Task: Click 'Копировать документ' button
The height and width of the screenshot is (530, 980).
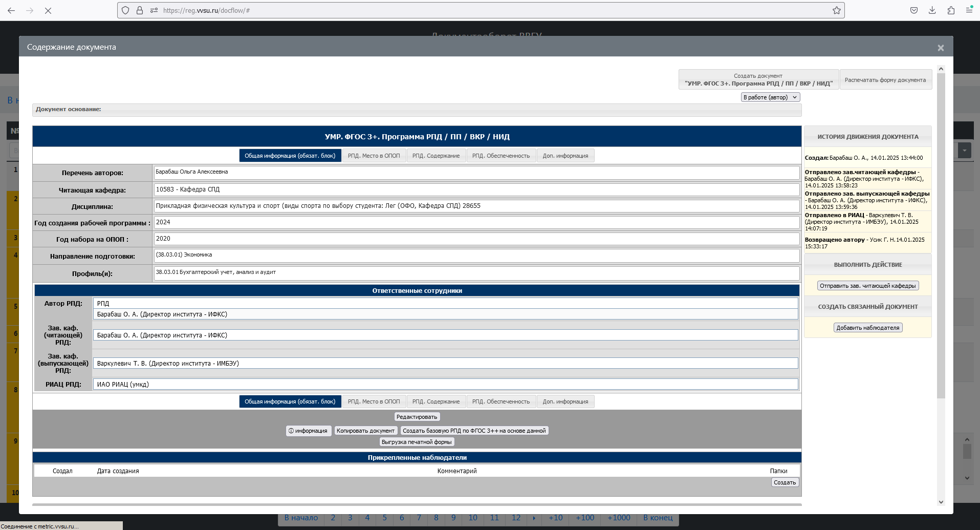Action: pos(365,431)
